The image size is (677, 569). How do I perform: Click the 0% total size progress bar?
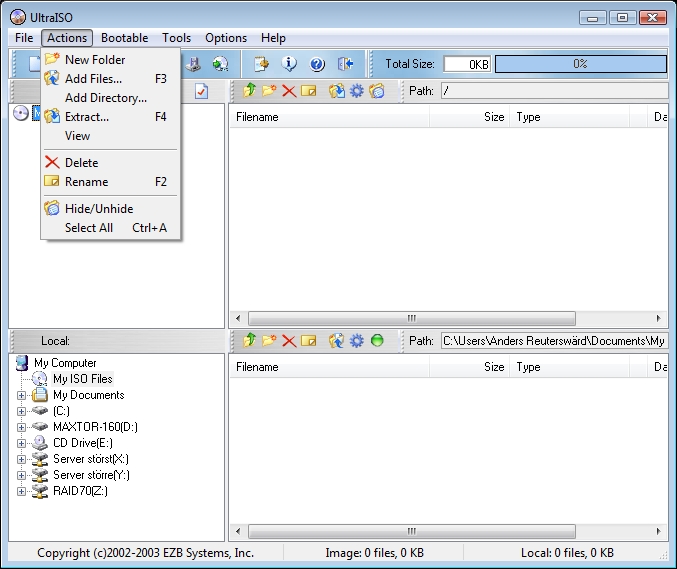[581, 64]
